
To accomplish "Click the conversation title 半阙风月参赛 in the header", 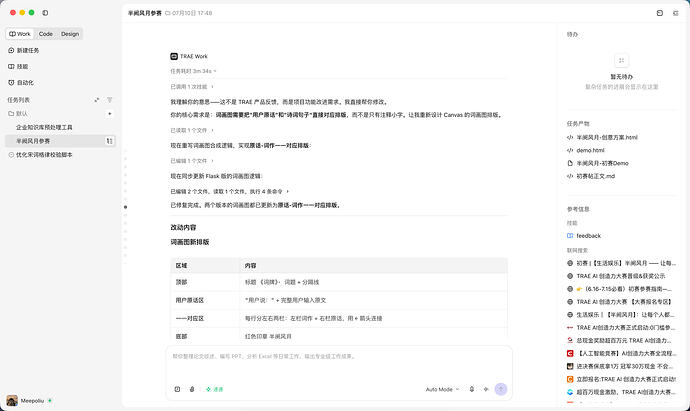I will [x=145, y=13].
